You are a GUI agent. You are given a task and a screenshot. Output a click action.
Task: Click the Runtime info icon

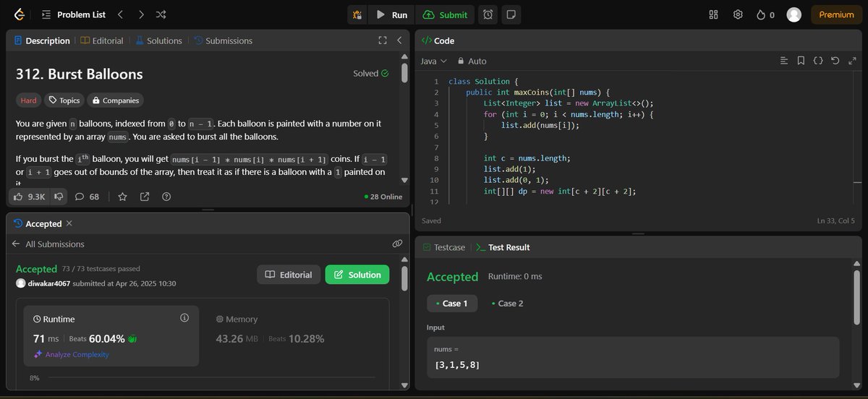point(184,317)
